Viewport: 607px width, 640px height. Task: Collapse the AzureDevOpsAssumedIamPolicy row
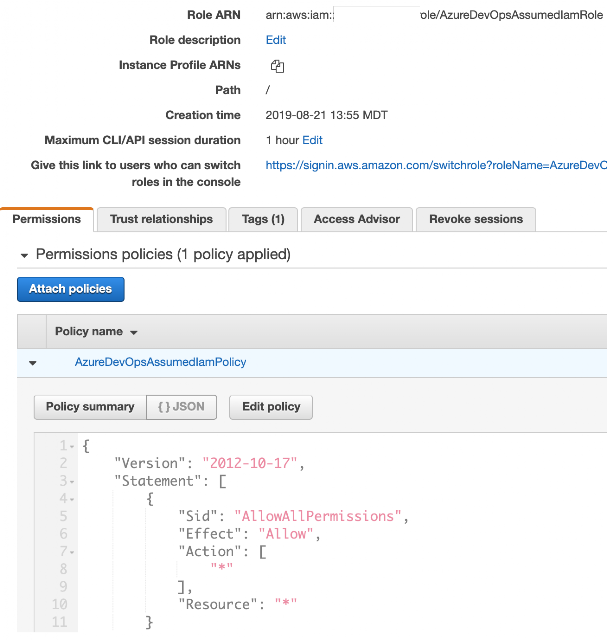click(x=33, y=362)
